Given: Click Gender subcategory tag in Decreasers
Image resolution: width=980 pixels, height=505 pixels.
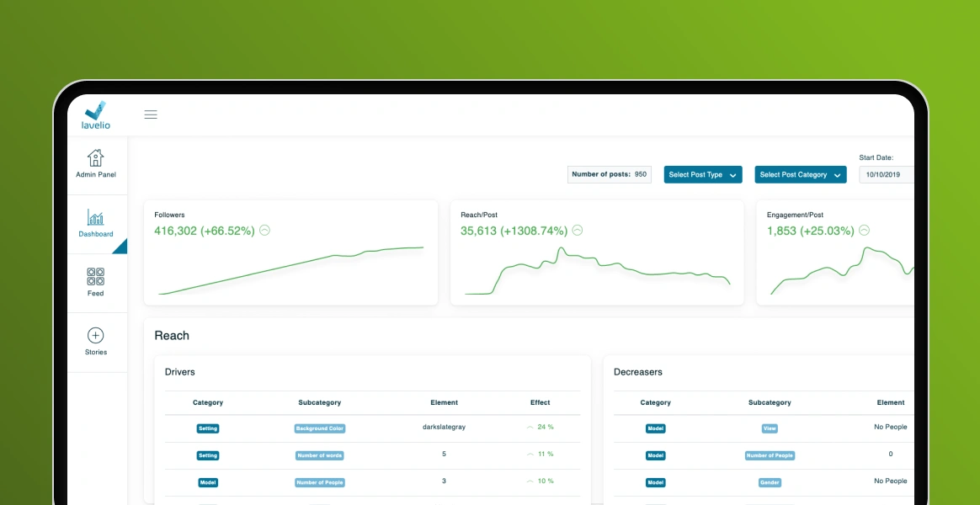Looking at the screenshot, I should pos(770,482).
